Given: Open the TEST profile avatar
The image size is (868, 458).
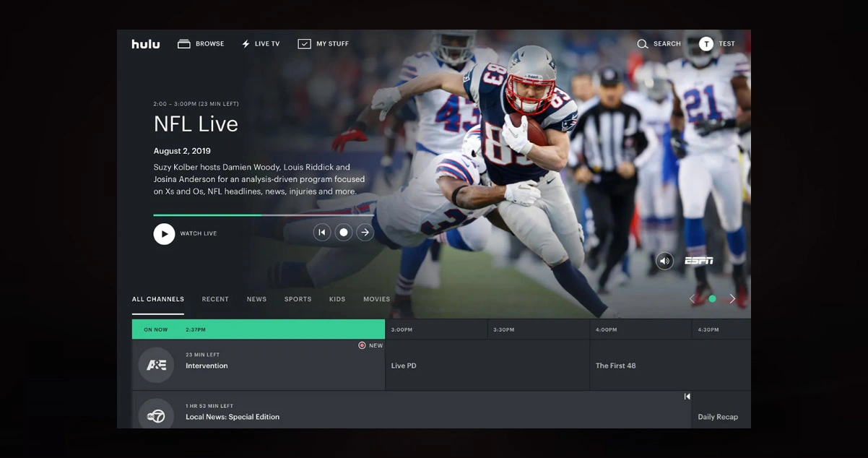Looking at the screenshot, I should pyautogui.click(x=706, y=44).
